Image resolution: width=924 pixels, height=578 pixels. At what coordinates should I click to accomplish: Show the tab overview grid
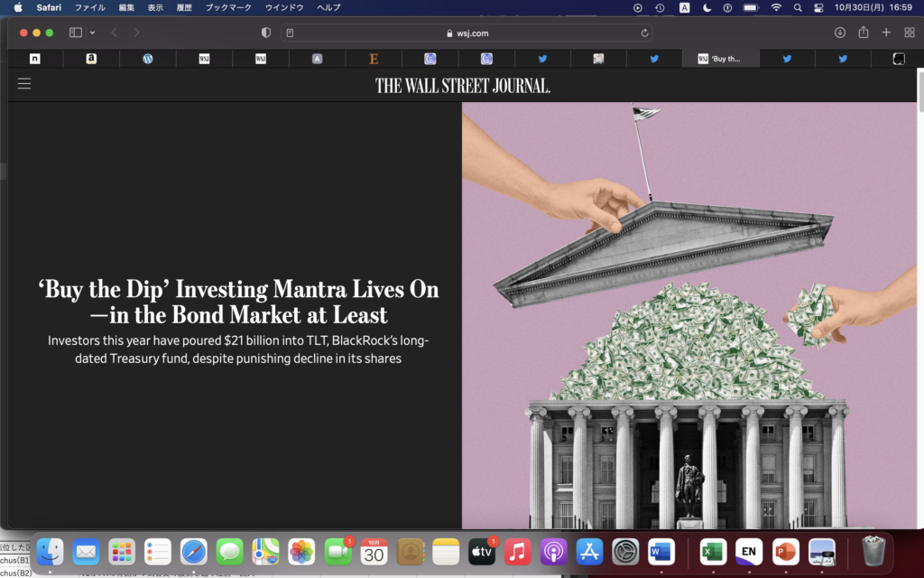point(909,33)
